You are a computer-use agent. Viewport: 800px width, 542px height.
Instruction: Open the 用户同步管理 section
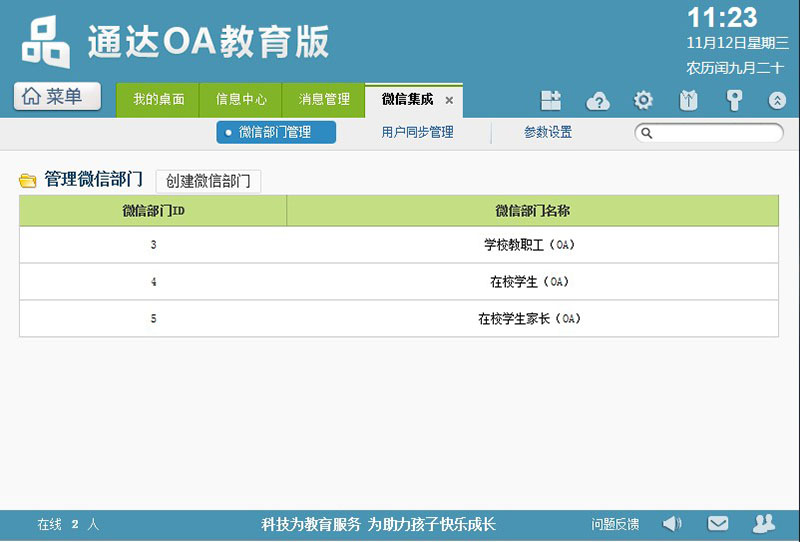coord(417,132)
